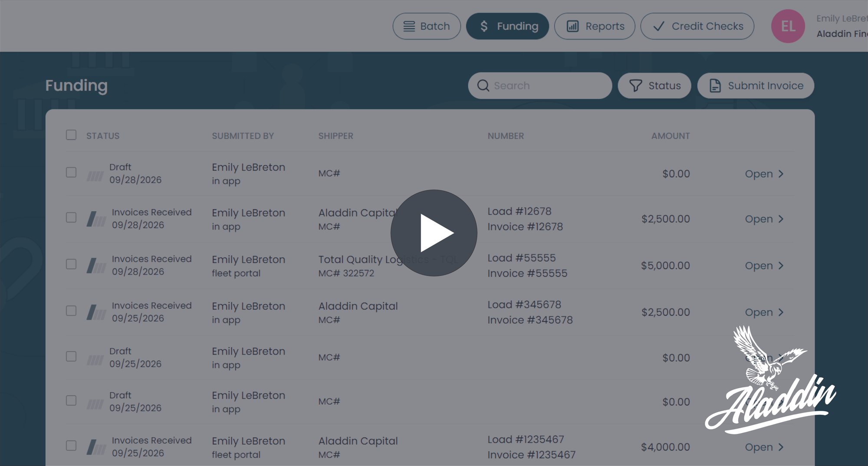The width and height of the screenshot is (868, 466).
Task: Click the magnifying glass search icon
Action: 483,85
